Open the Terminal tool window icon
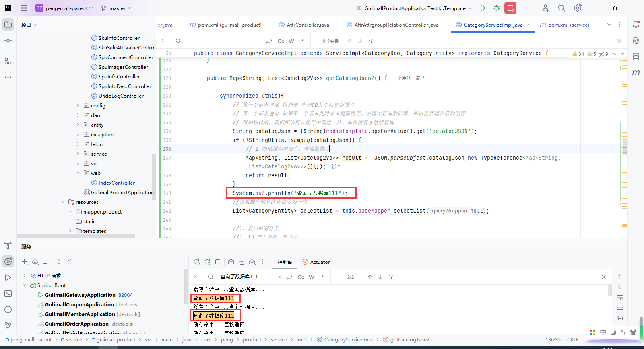Viewport: 644px width, 349px height. point(8,294)
